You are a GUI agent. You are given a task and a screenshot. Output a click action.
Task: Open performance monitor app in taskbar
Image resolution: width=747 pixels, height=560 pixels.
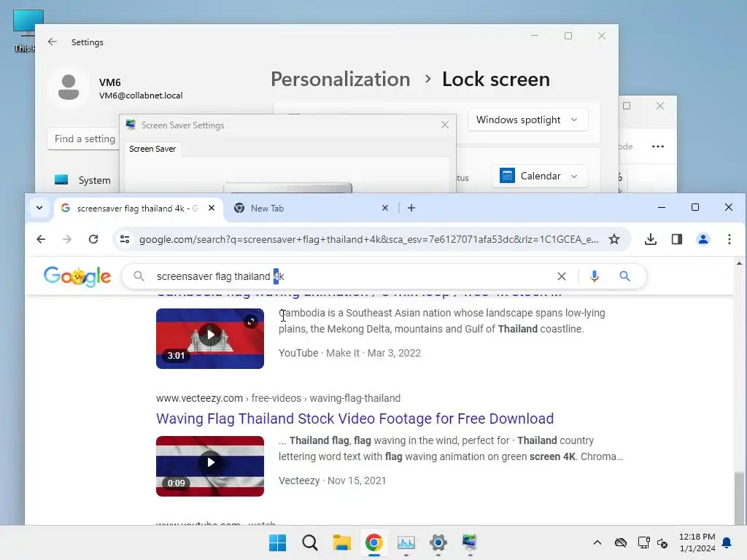click(x=406, y=542)
